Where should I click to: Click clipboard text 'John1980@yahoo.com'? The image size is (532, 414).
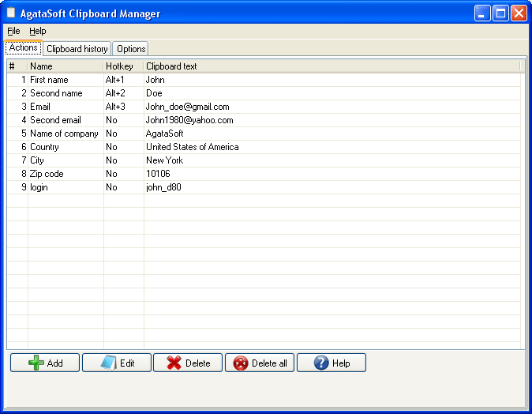pyautogui.click(x=189, y=120)
